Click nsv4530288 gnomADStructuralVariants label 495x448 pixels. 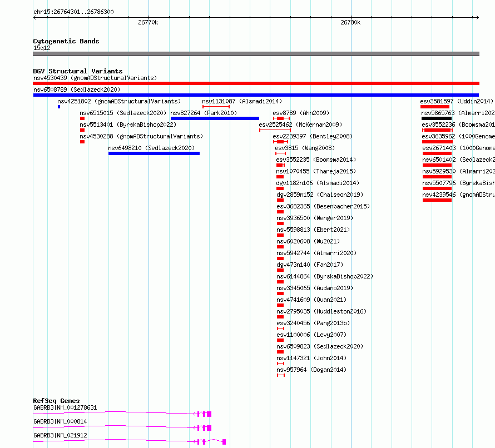pyautogui.click(x=141, y=136)
